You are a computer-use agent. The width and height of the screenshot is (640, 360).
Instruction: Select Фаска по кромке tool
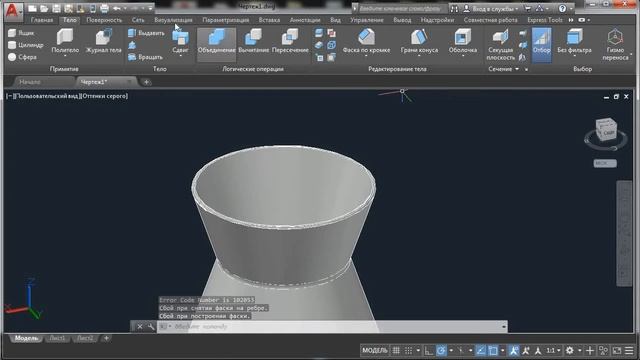366,41
